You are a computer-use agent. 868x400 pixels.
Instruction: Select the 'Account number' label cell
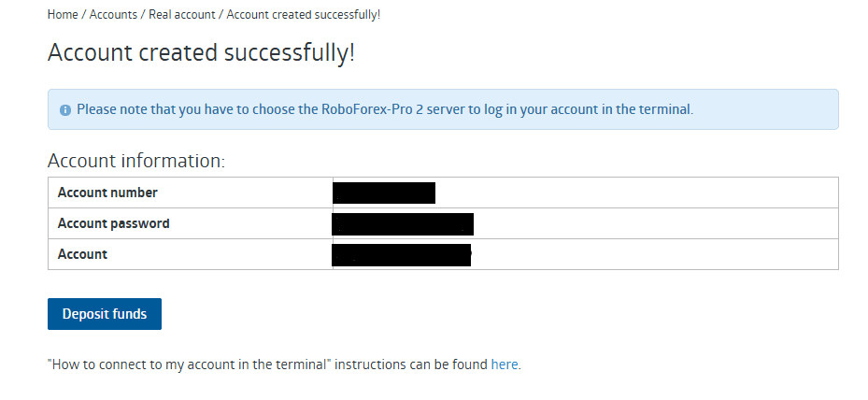tap(107, 193)
